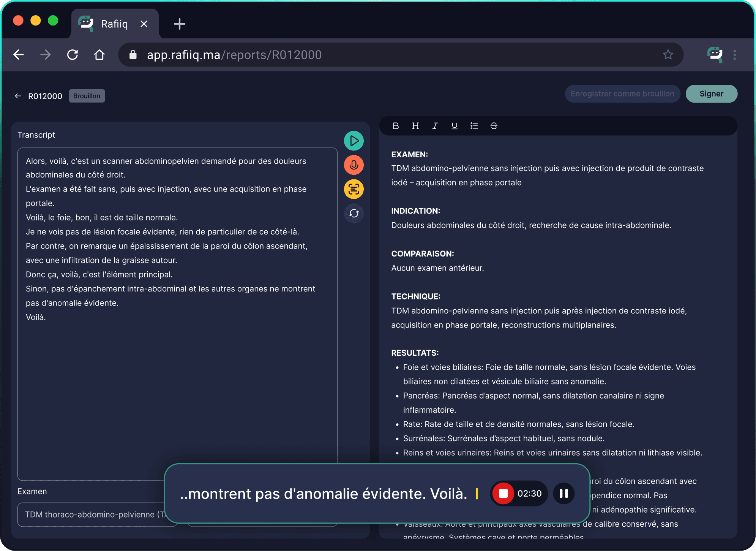The height and width of the screenshot is (551, 756).
Task: Toggle strikethrough formatting in editor toolbar
Action: coord(494,126)
